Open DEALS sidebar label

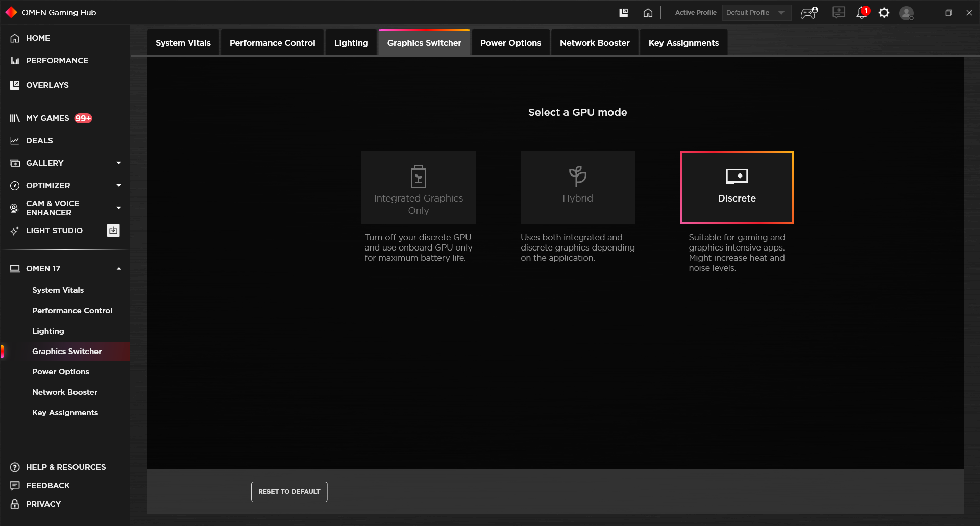[x=39, y=140]
